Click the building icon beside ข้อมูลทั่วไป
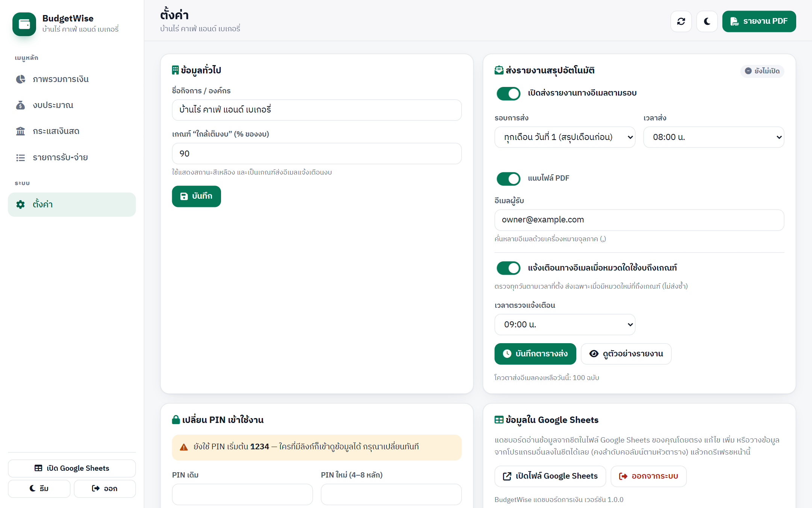This screenshot has height=508, width=812. click(175, 70)
